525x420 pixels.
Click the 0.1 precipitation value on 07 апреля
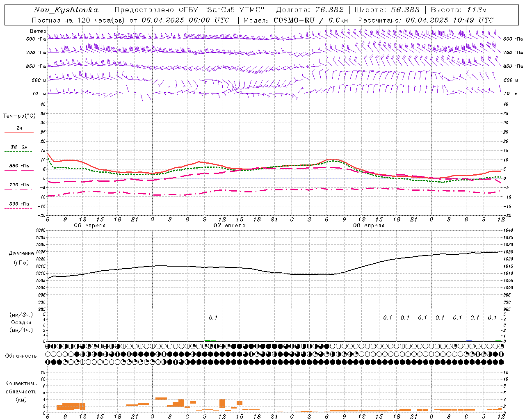coord(213,317)
